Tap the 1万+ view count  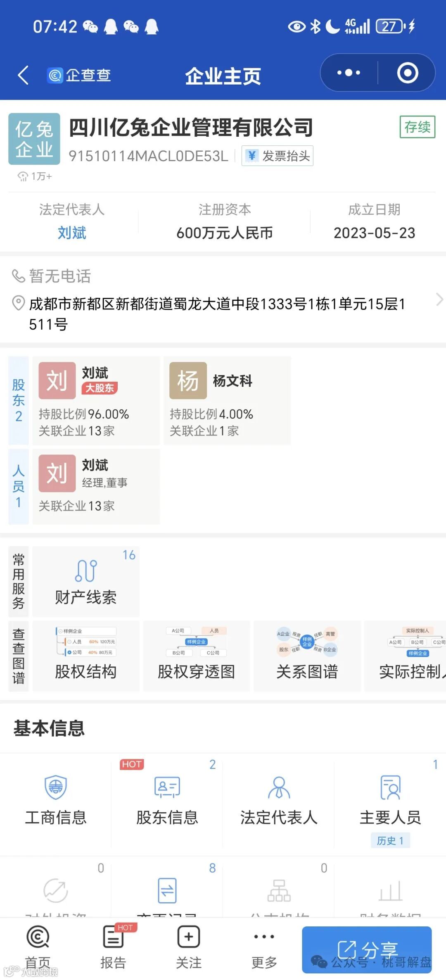(x=35, y=176)
